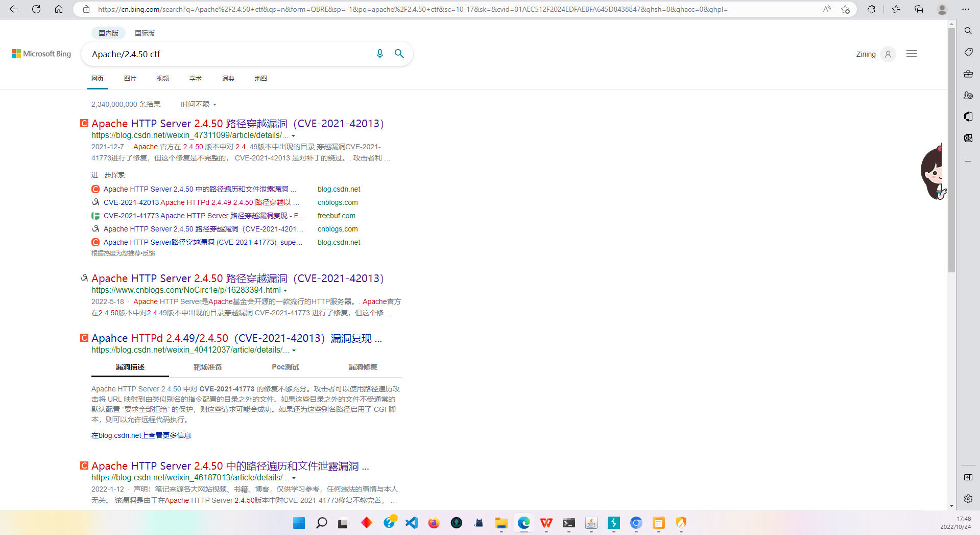Reload the page with refresh icon

coord(36,9)
